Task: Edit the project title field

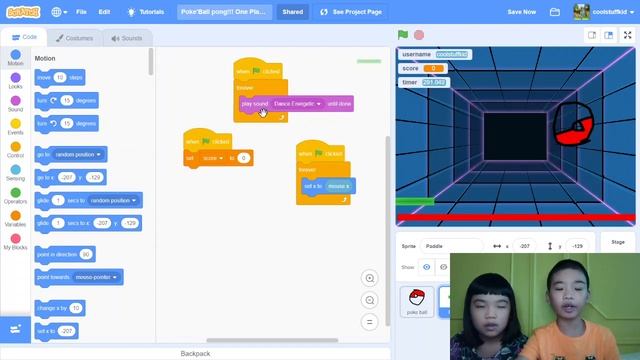Action: click(x=224, y=12)
